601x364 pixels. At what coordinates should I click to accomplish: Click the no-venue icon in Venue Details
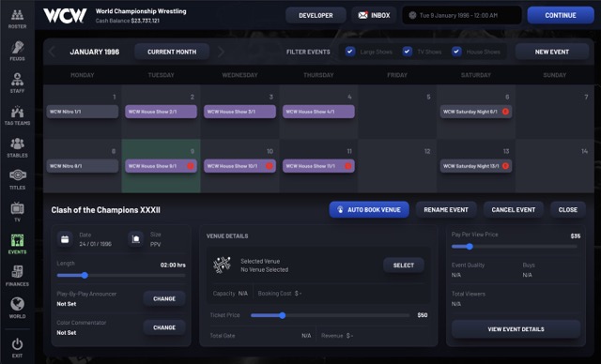coord(222,265)
